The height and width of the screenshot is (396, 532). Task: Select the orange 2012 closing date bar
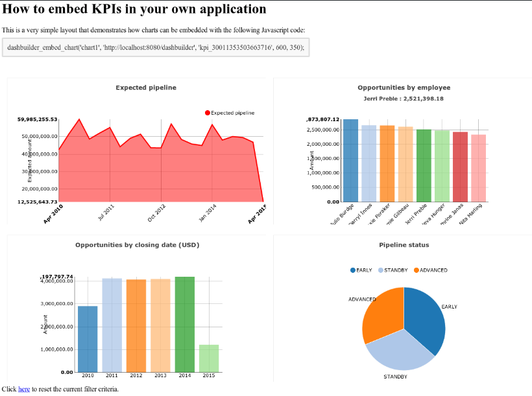click(x=136, y=326)
